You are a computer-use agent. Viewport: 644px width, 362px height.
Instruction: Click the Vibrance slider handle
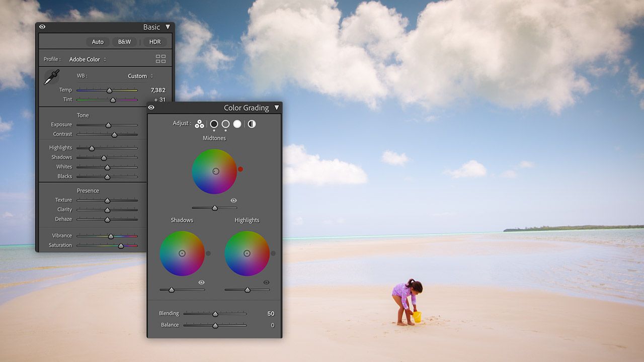click(111, 236)
